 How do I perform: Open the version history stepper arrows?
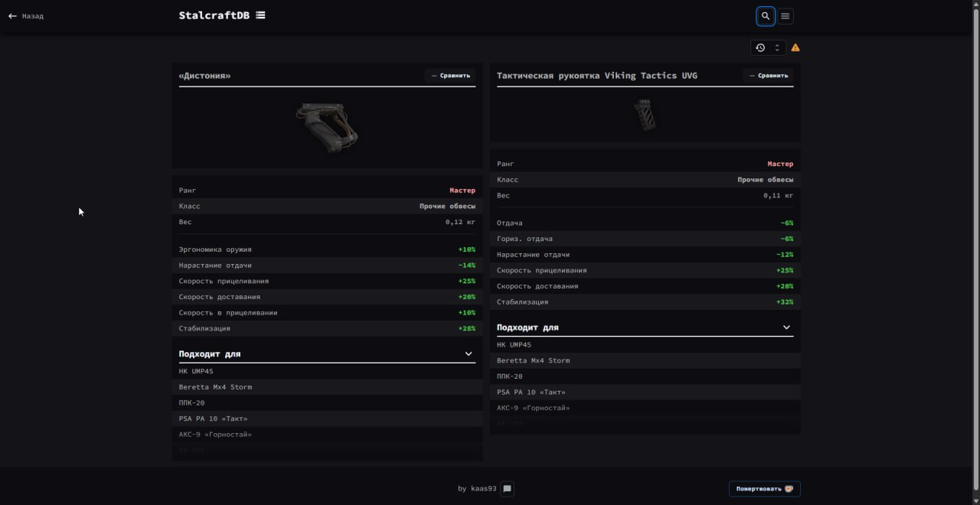click(777, 47)
